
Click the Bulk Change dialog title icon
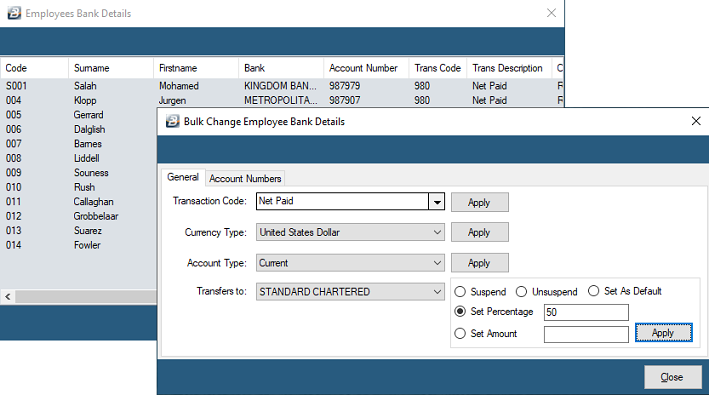[172, 121]
